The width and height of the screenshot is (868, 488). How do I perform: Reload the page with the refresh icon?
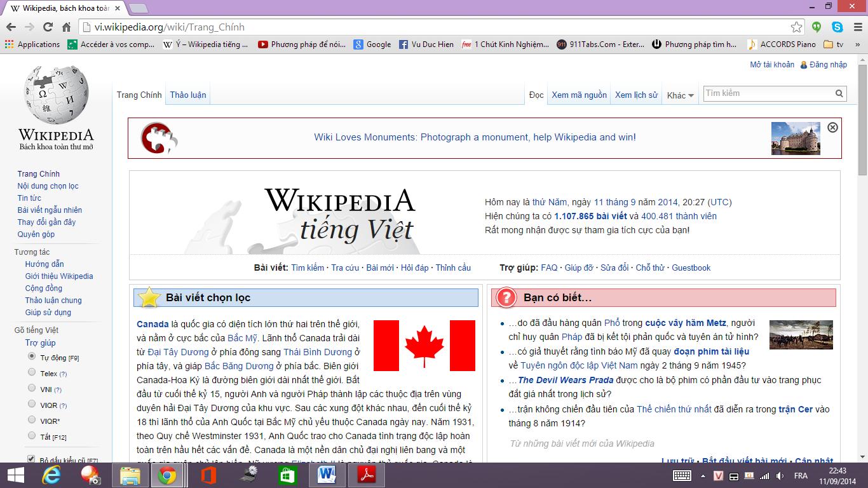point(48,27)
